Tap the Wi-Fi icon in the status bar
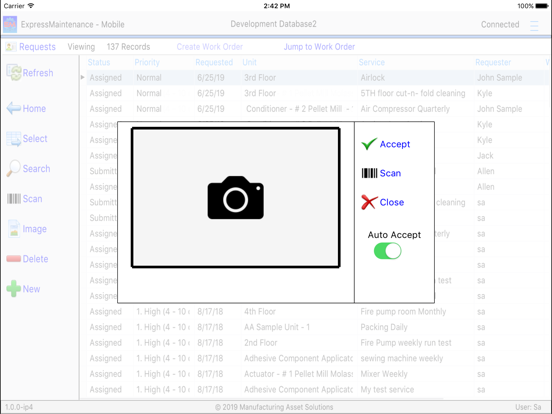 [31, 6]
